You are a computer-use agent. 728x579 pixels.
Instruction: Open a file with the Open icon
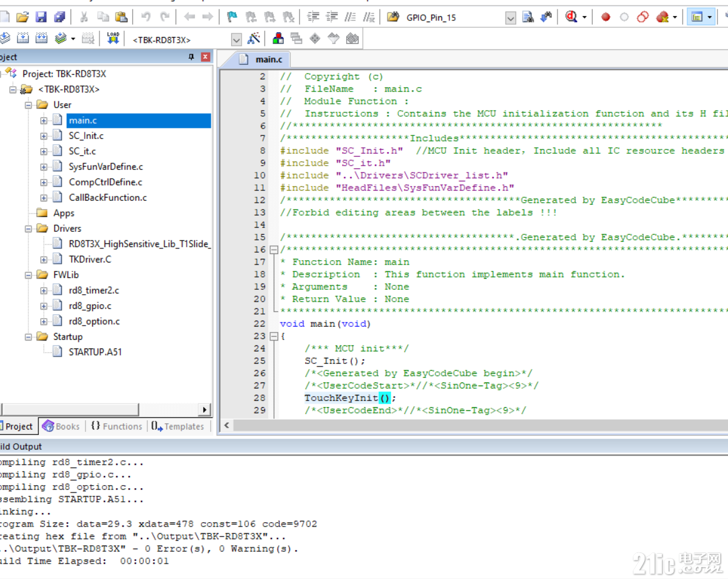pyautogui.click(x=22, y=17)
